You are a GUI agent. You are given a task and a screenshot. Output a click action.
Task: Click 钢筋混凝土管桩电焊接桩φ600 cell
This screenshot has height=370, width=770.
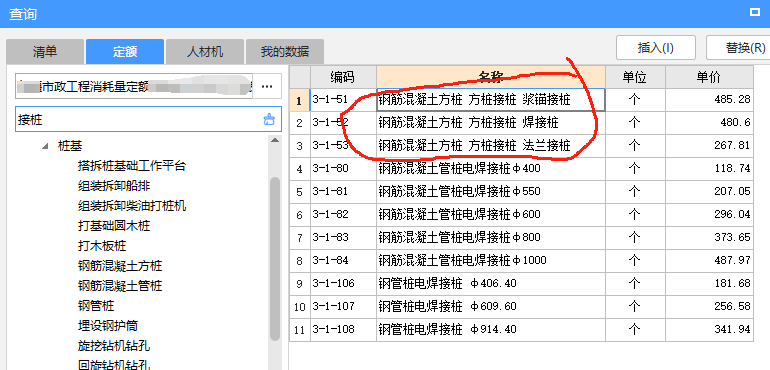tap(491, 214)
